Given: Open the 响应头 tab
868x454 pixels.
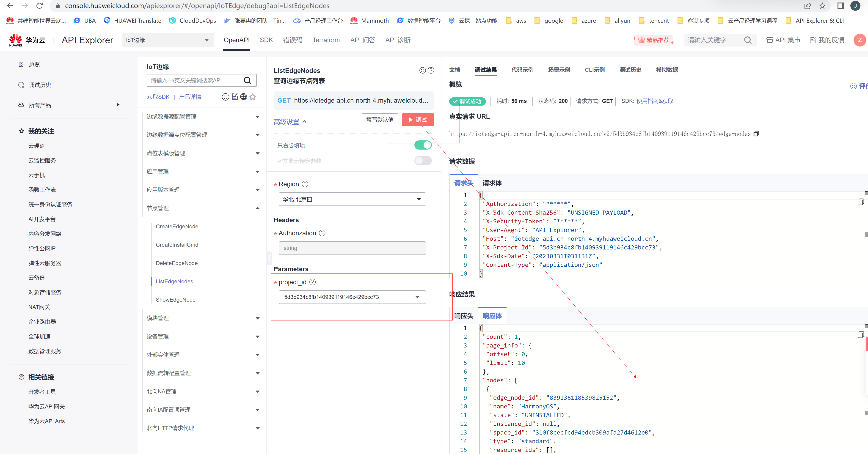Looking at the screenshot, I should tap(464, 316).
